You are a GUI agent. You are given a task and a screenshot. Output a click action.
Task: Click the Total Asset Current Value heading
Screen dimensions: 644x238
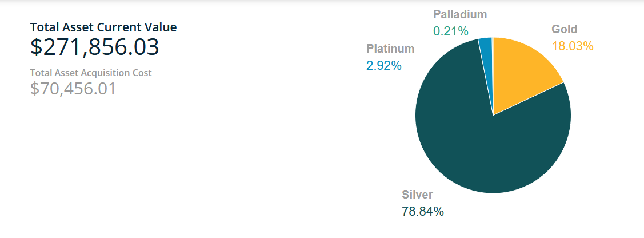click(103, 27)
